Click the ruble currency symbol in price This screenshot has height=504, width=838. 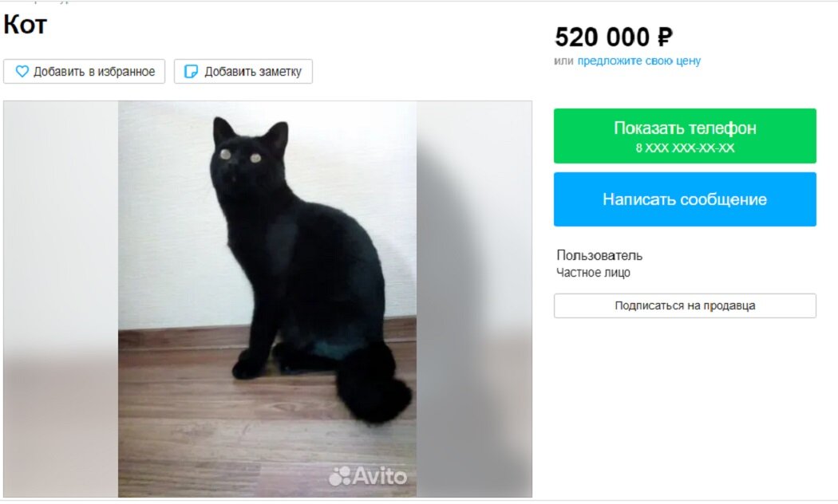pyautogui.click(x=665, y=37)
